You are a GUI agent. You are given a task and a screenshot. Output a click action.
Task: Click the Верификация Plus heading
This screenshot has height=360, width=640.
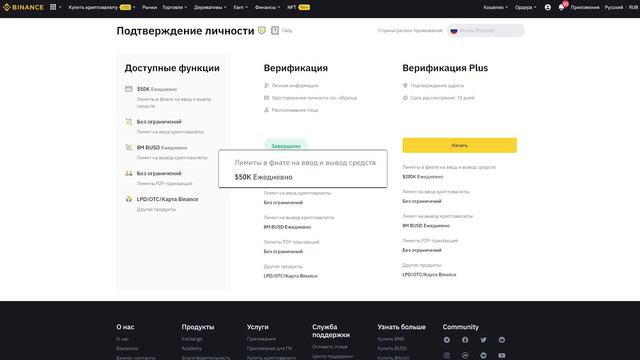(x=445, y=68)
